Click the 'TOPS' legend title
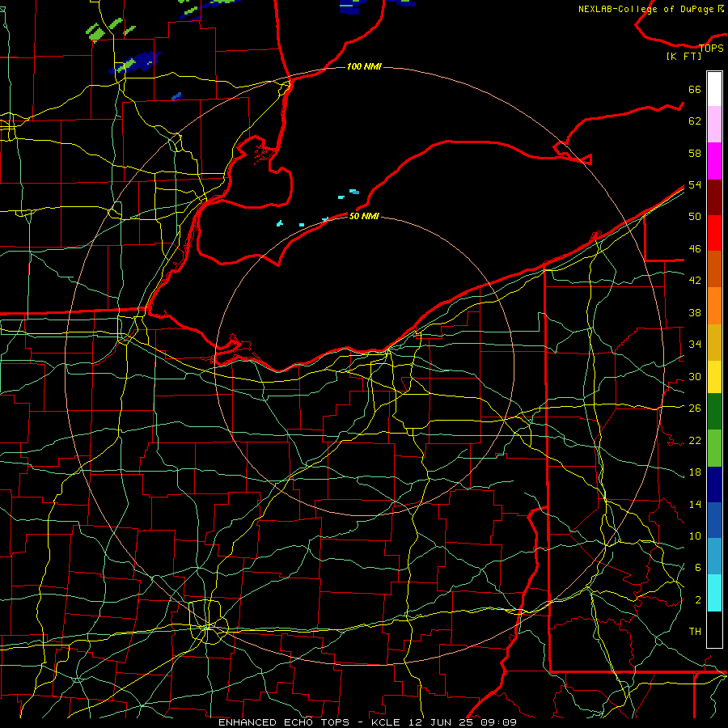This screenshot has height=728, width=728. (x=711, y=48)
